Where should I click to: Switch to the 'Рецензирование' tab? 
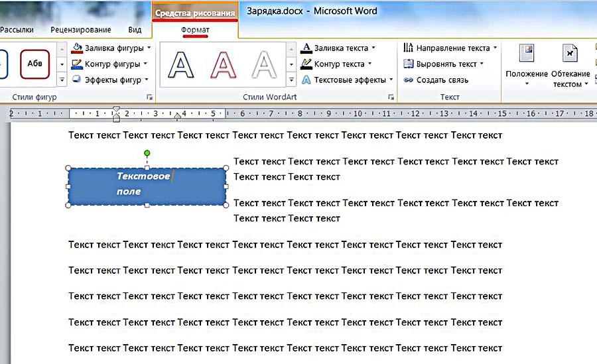pos(81,30)
